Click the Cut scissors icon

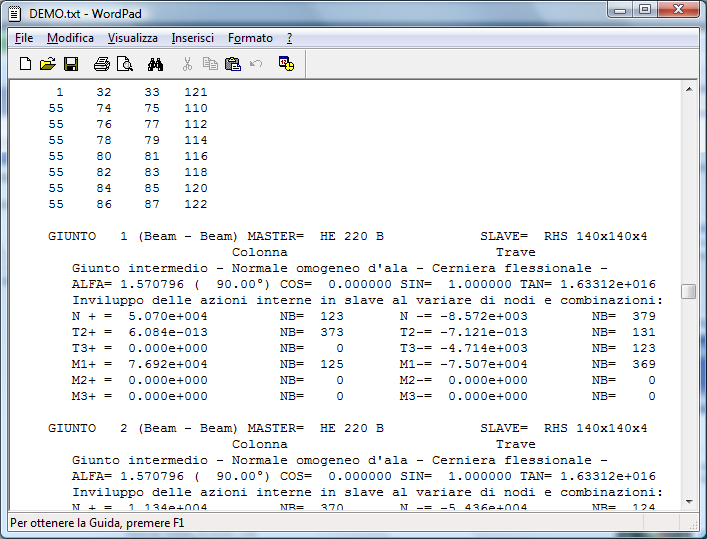point(187,64)
